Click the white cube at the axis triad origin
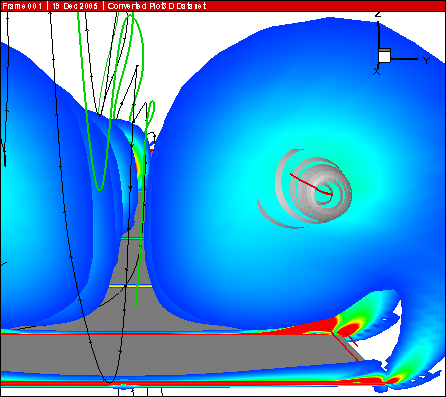This screenshot has width=446, height=397. pos(384,55)
